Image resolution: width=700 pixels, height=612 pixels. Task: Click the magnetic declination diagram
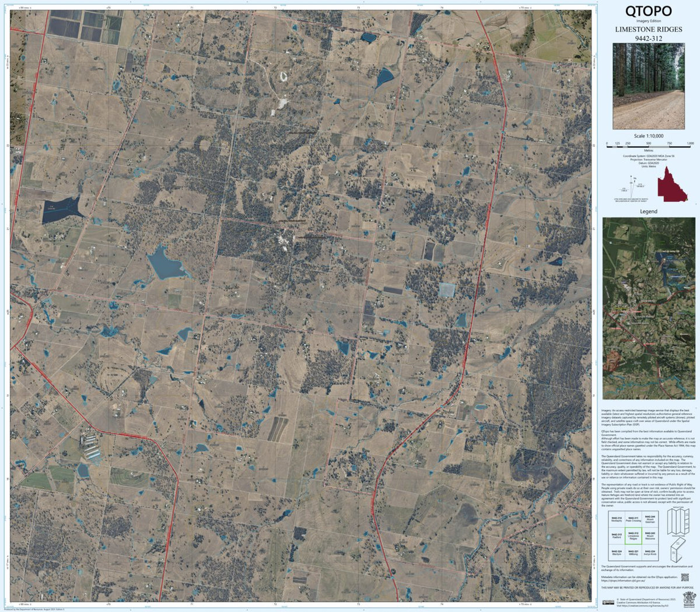click(631, 187)
